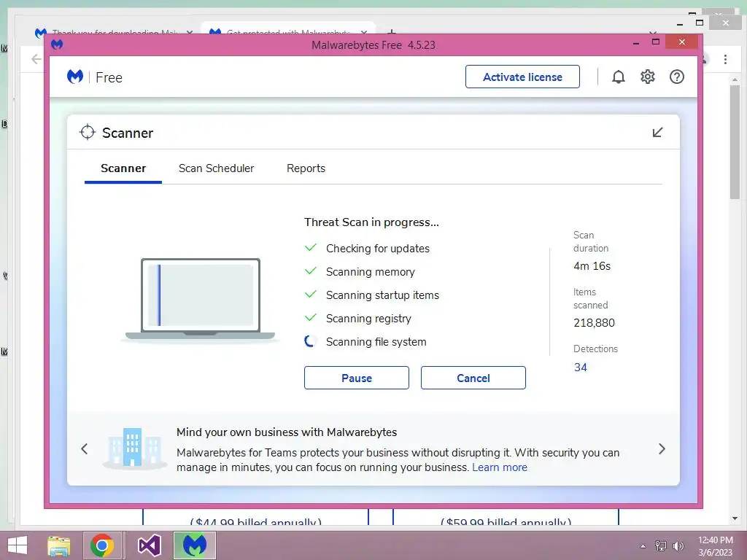747x560 pixels.
Task: Open Chrome's three-dot menu
Action: [725, 59]
